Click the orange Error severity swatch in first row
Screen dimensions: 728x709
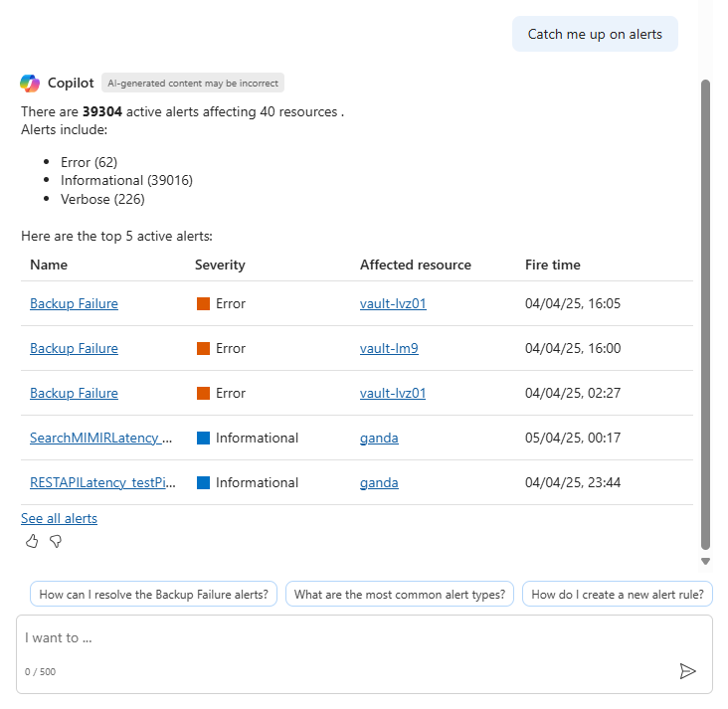point(203,304)
